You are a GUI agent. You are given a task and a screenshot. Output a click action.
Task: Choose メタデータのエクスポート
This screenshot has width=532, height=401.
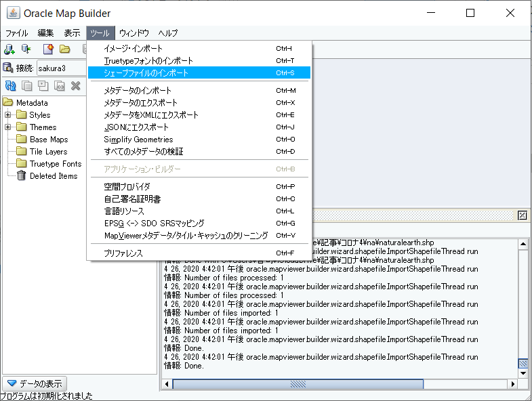tap(199, 103)
